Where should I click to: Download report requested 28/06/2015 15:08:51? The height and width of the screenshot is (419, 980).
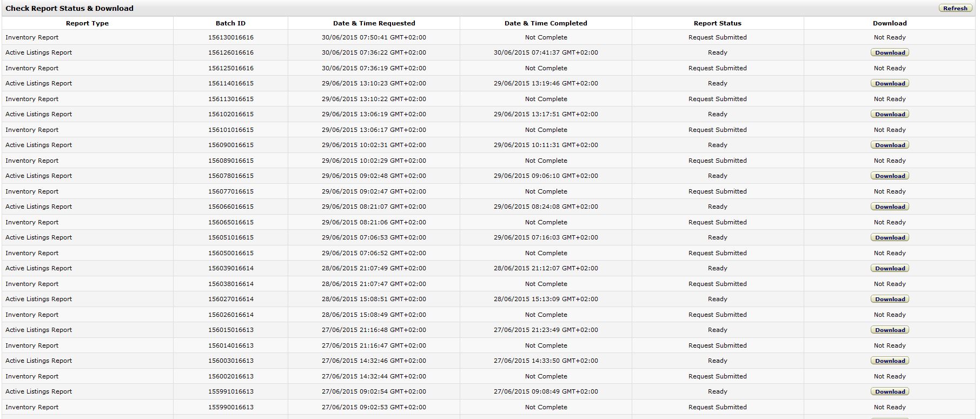890,299
